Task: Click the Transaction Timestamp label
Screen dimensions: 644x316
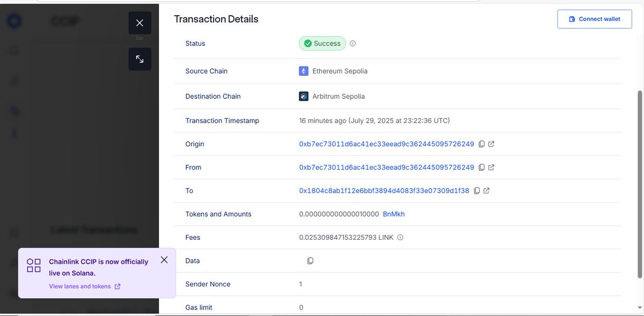Action: 222,120
